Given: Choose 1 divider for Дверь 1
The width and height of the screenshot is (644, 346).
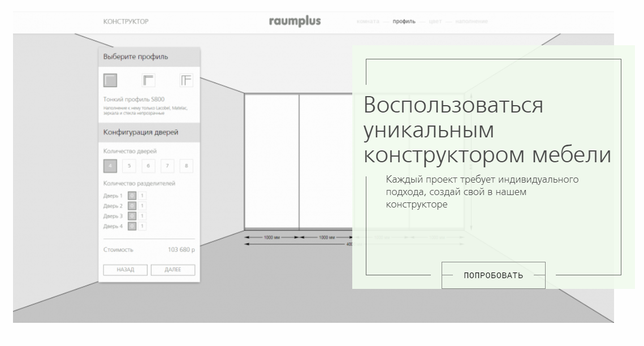Looking at the screenshot, I should pyautogui.click(x=142, y=196).
